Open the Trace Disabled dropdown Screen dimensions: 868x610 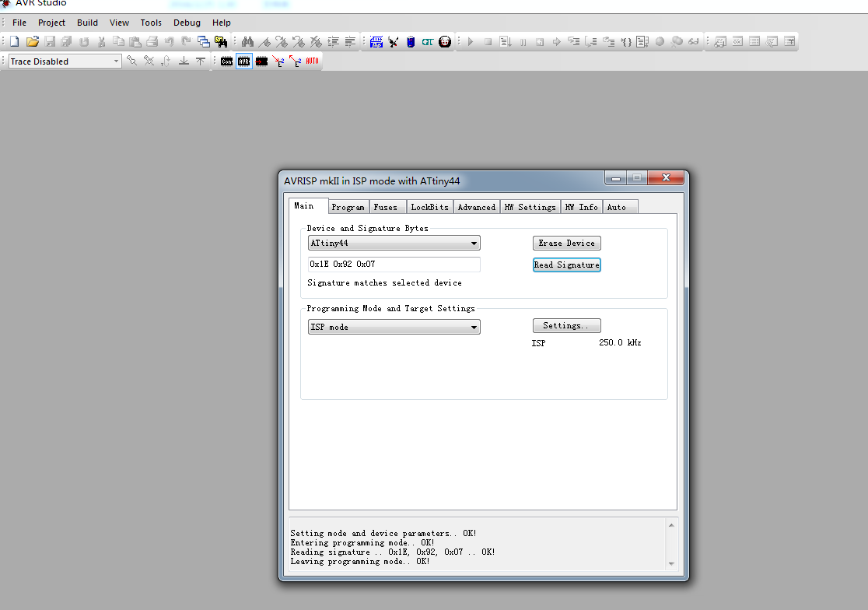116,61
